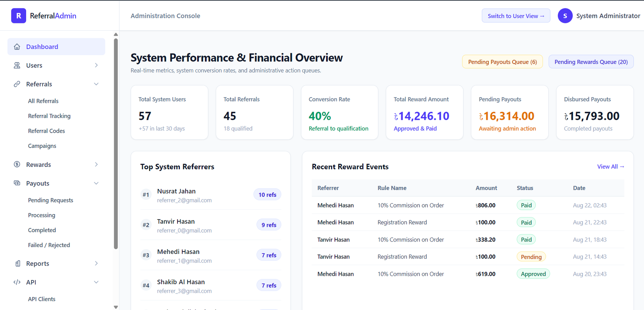
Task: Click the 619.00 amount cell
Action: (x=485, y=274)
